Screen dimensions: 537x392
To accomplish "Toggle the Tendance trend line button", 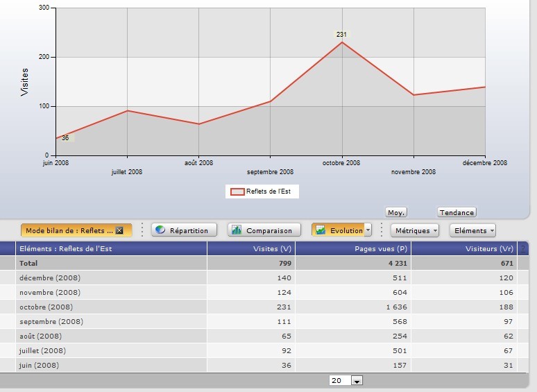I will (457, 212).
